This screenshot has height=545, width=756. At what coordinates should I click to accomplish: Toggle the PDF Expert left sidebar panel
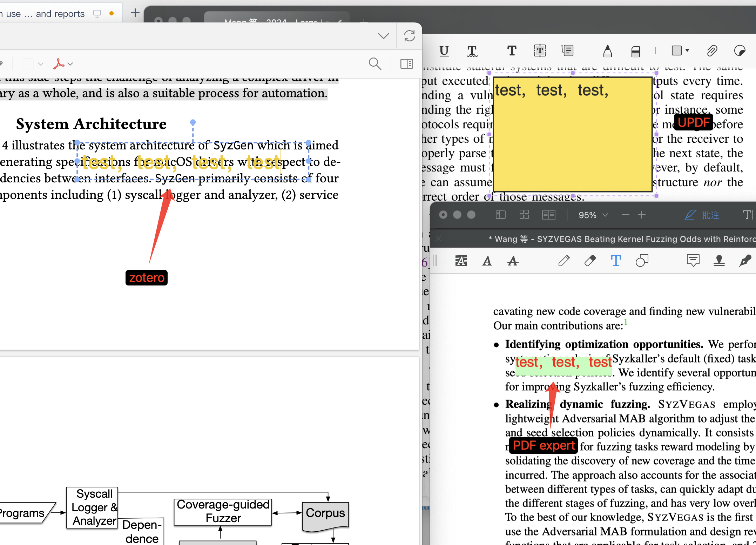(x=500, y=215)
